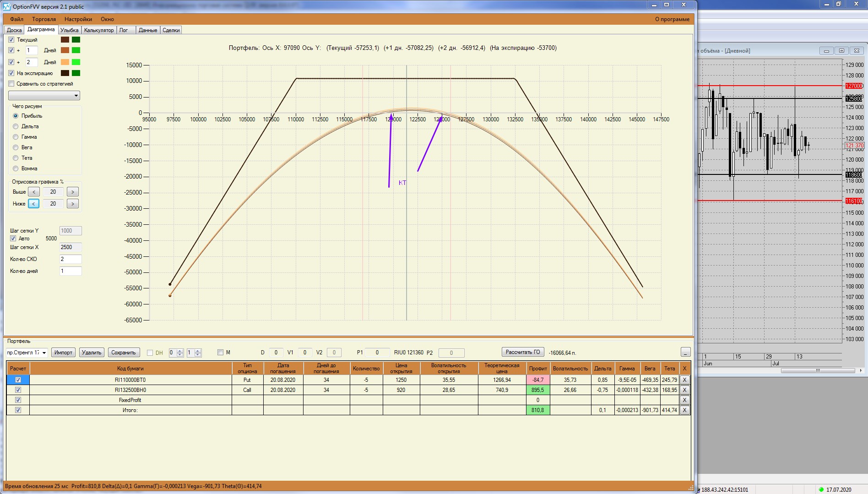Select the Вега radio button
Screen dimensions: 868x494
pos(16,147)
